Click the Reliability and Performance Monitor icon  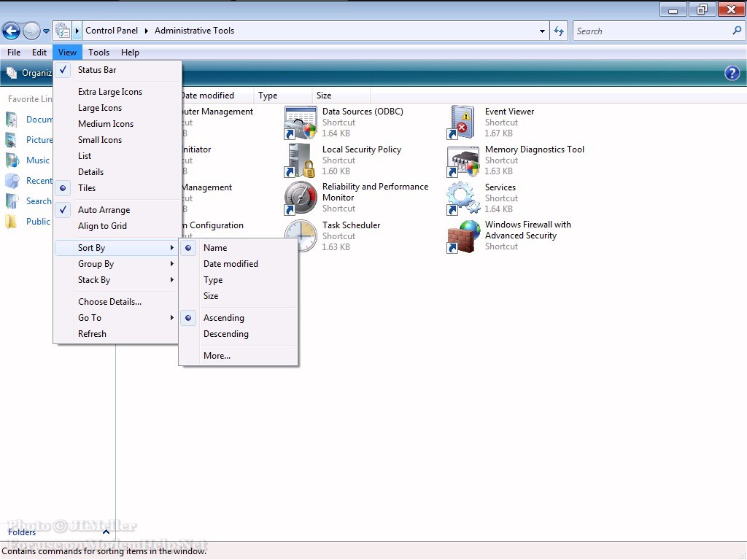click(301, 198)
